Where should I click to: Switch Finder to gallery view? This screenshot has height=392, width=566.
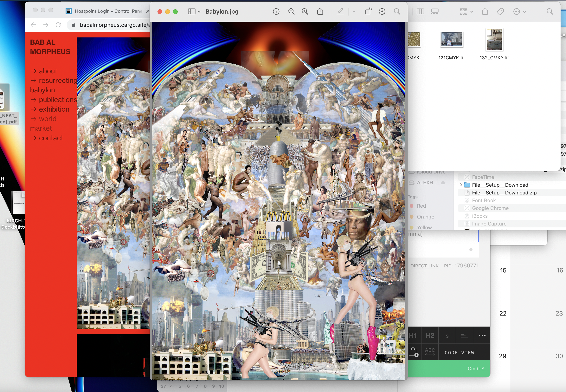pyautogui.click(x=435, y=11)
